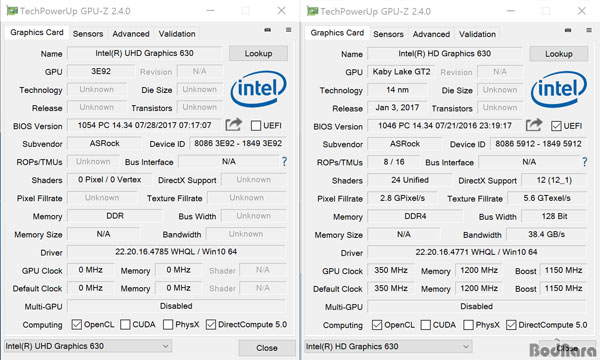Click Lookup button in HD Graphics window
This screenshot has height=360, width=600.
pyautogui.click(x=559, y=54)
